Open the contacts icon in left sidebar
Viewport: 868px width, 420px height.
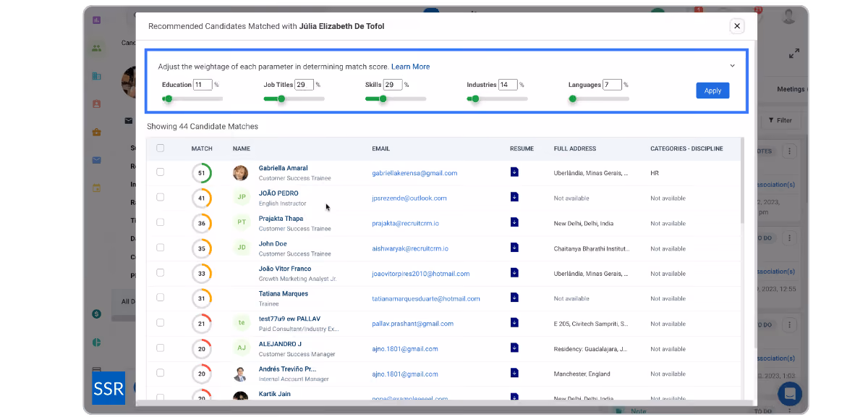[96, 104]
